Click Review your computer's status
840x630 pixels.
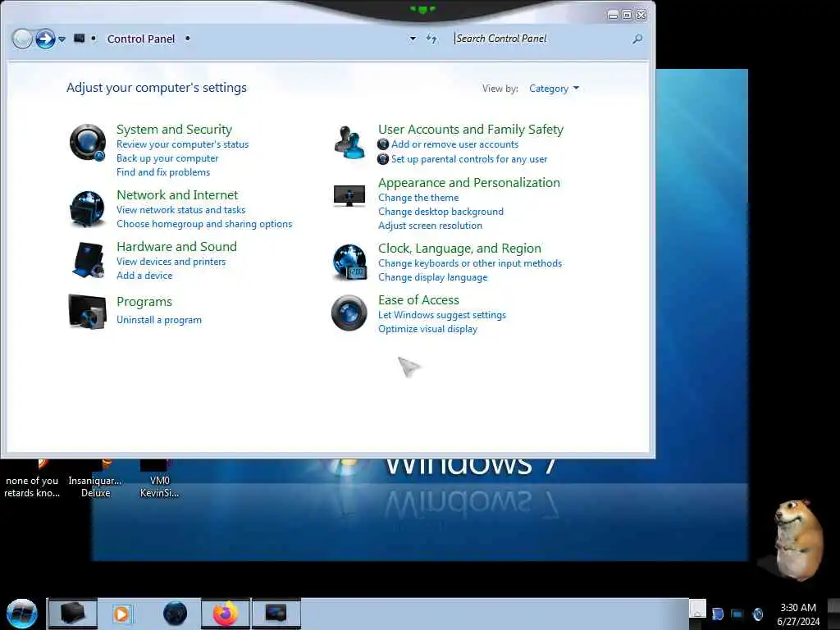point(183,144)
